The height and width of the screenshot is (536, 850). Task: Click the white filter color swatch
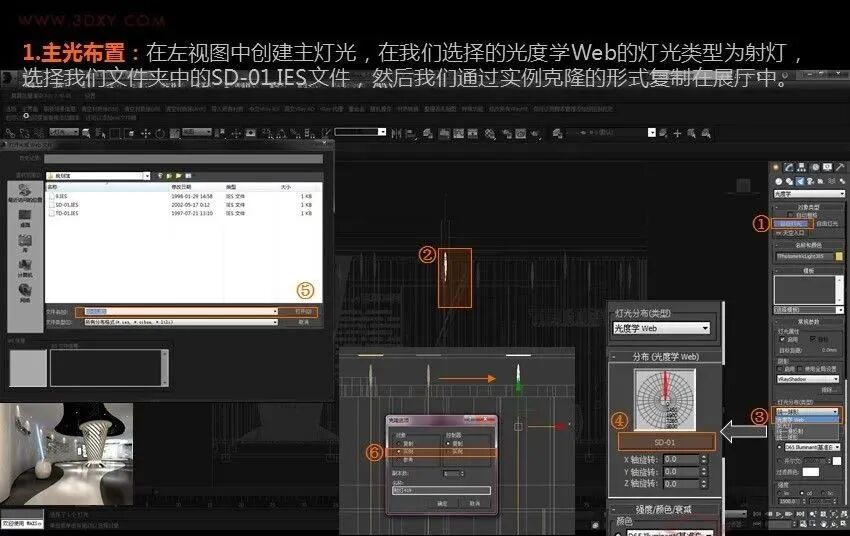[x=811, y=472]
